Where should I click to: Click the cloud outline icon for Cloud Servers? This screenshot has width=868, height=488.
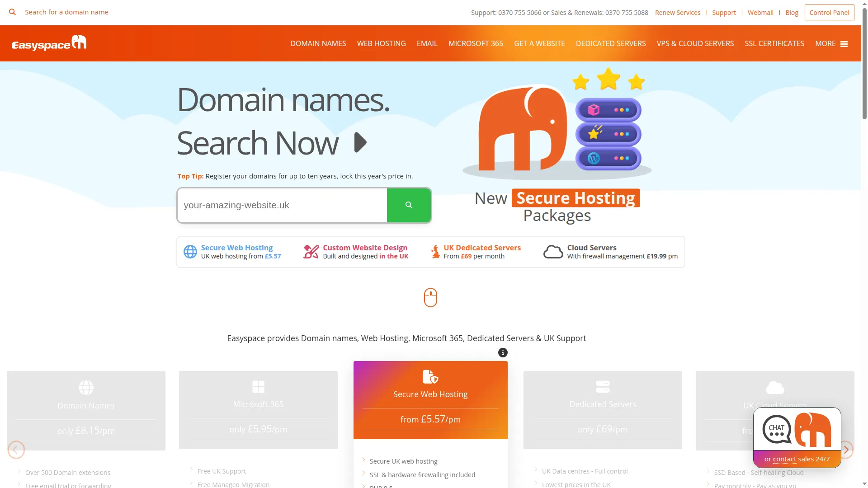(553, 252)
